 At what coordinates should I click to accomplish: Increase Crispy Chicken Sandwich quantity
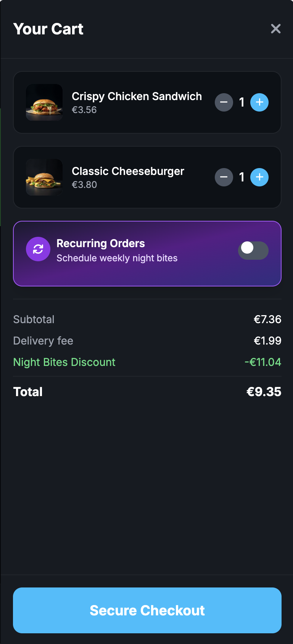[x=259, y=102]
